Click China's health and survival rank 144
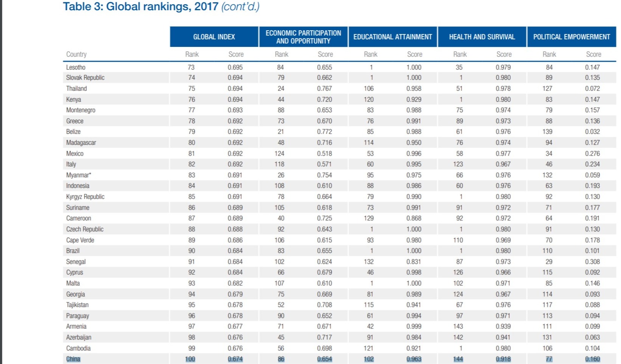This screenshot has width=621, height=364. coord(458,359)
